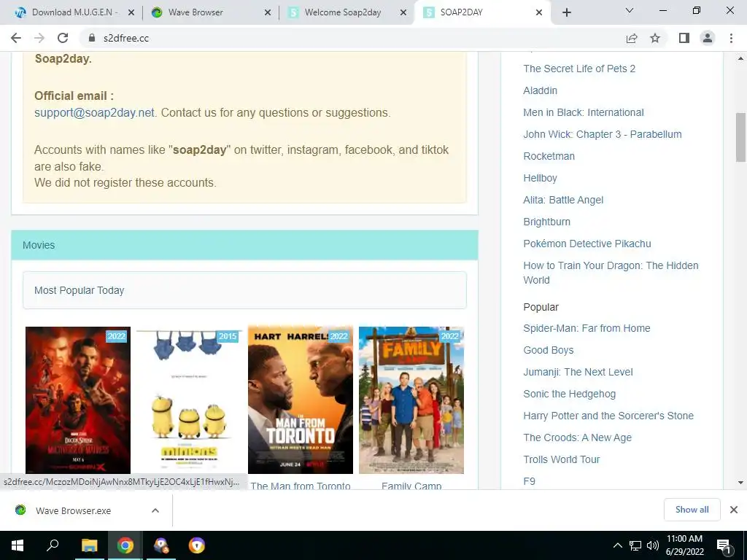Open Chrome's three-dot menu
Image resolution: width=747 pixels, height=560 pixels.
(x=731, y=38)
